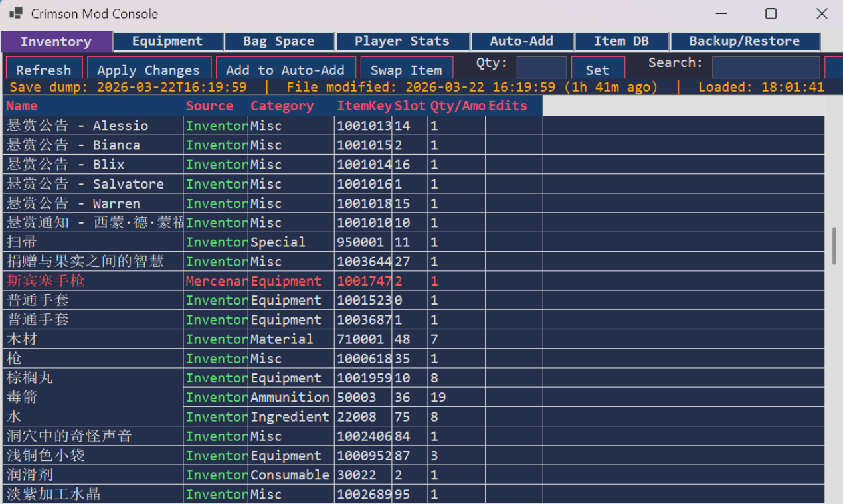
Task: Click the Apply Changes button
Action: (x=148, y=70)
